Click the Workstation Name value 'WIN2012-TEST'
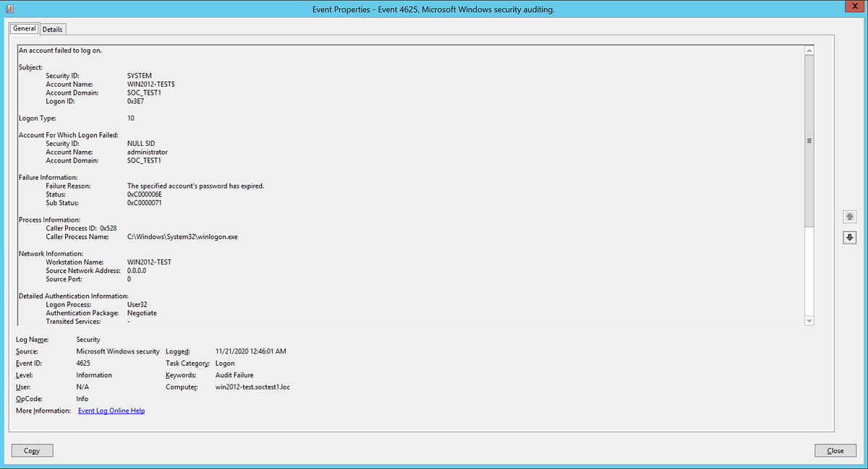Screen dimensions: 868x469 click(149, 262)
